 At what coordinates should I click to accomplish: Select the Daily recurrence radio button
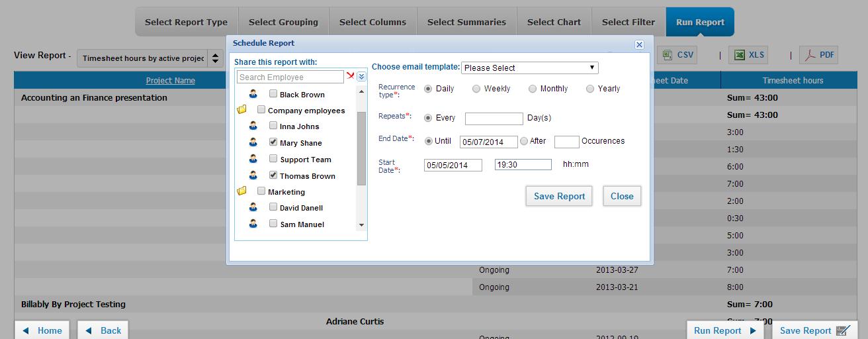click(428, 89)
